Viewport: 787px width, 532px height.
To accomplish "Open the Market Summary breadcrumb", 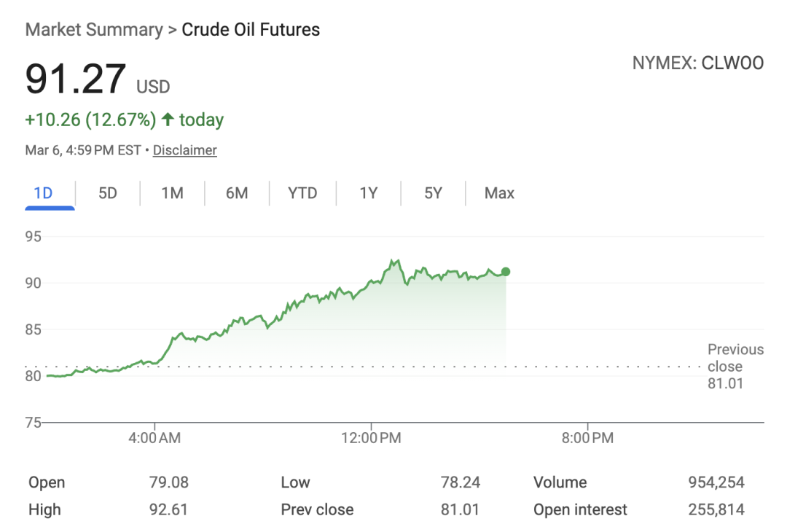I will coord(94,30).
